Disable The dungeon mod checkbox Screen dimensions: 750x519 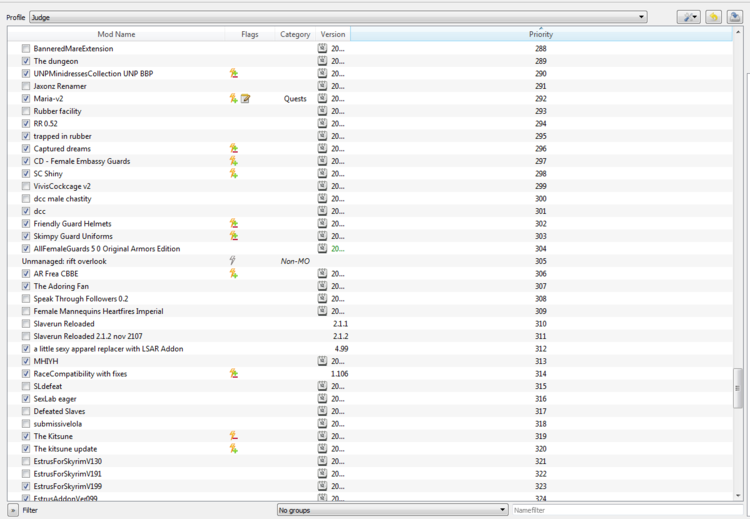click(x=26, y=61)
